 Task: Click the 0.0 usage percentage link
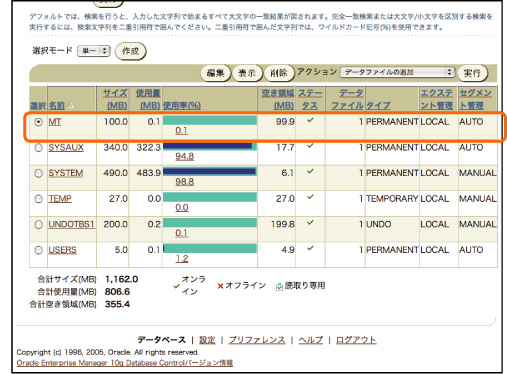coord(182,208)
